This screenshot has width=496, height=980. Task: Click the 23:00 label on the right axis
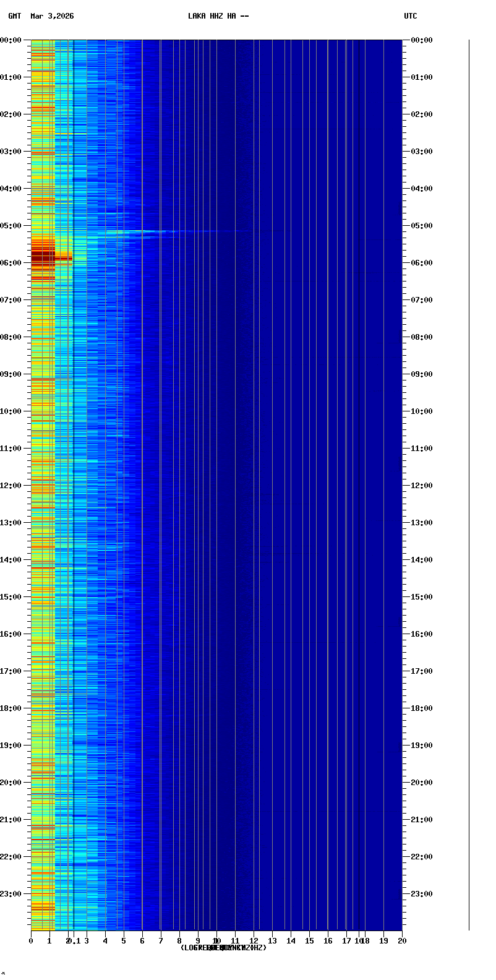(421, 894)
